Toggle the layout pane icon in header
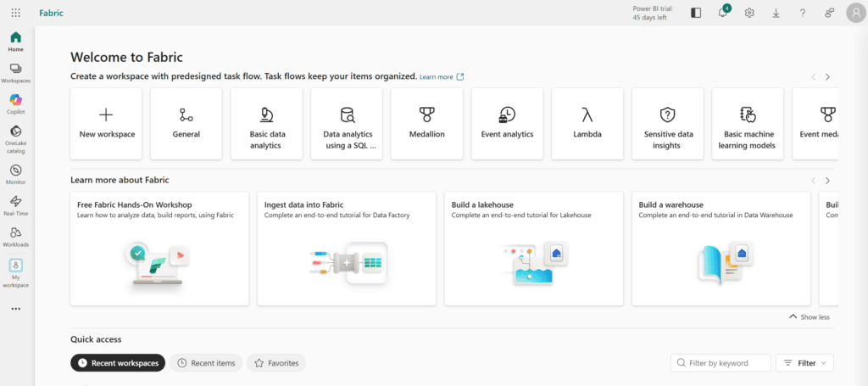This screenshot has width=868, height=386. (696, 13)
